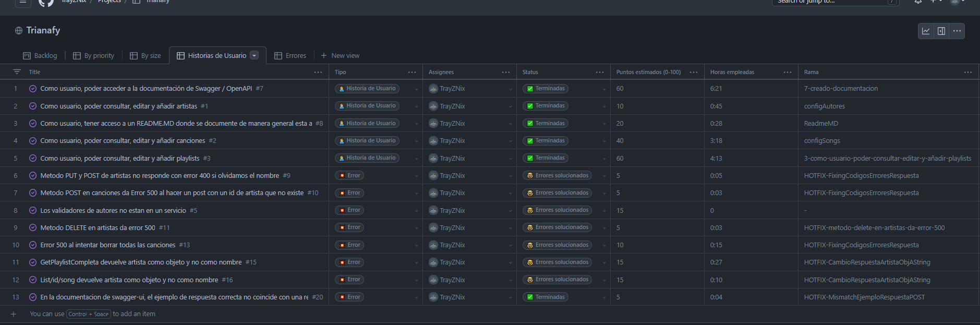The width and height of the screenshot is (980, 325).
Task: Click closed-issue icon on GetPlaylistCompleta row
Action: click(33, 262)
